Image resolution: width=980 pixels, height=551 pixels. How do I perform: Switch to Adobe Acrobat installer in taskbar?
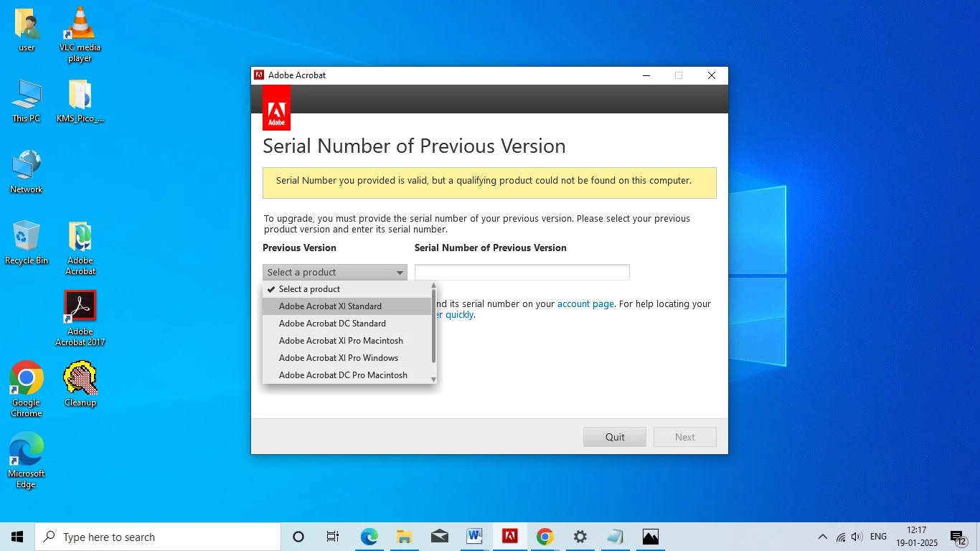510,537
